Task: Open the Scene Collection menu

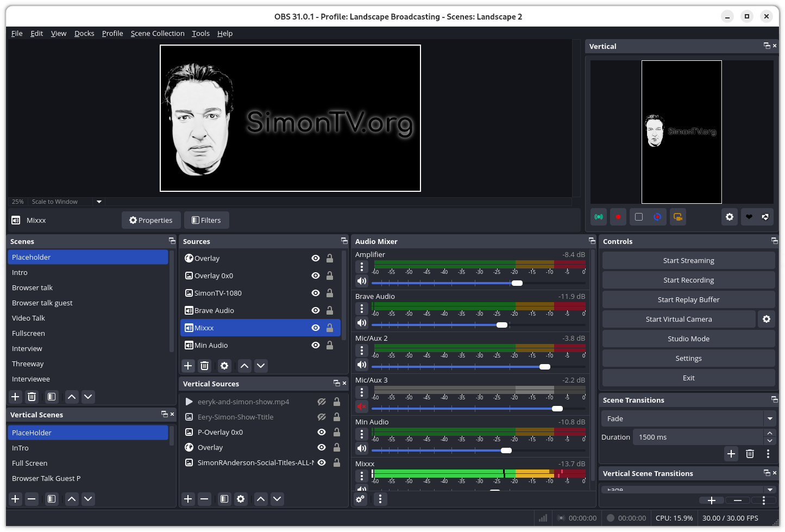Action: [158, 33]
